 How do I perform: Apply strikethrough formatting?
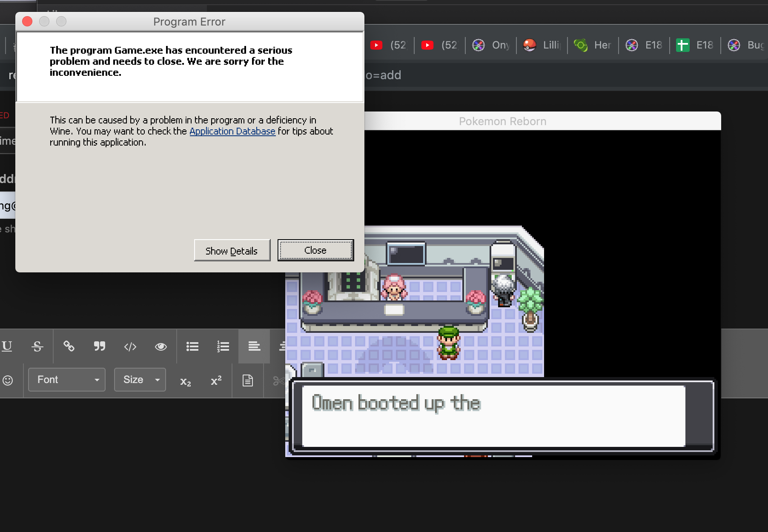pos(37,346)
